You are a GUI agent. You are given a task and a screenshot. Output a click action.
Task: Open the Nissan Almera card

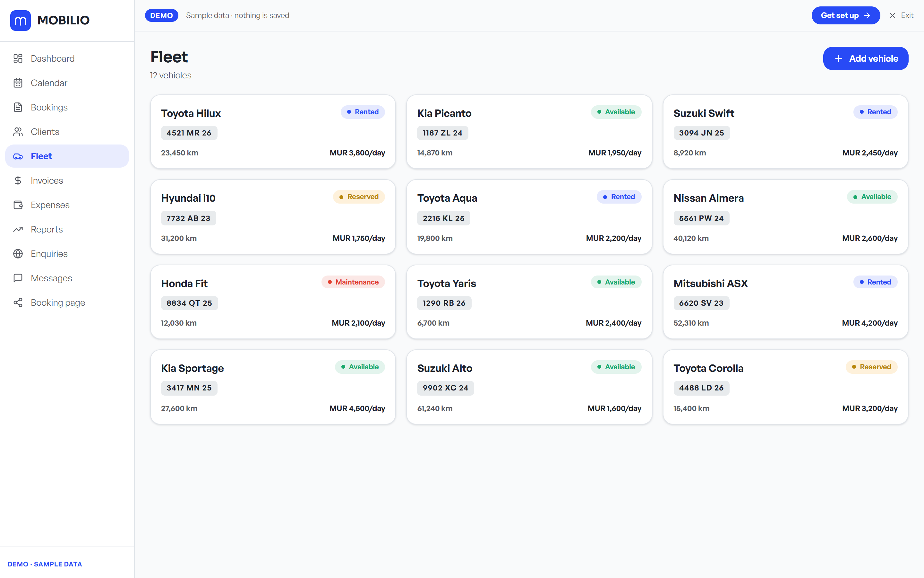click(785, 217)
